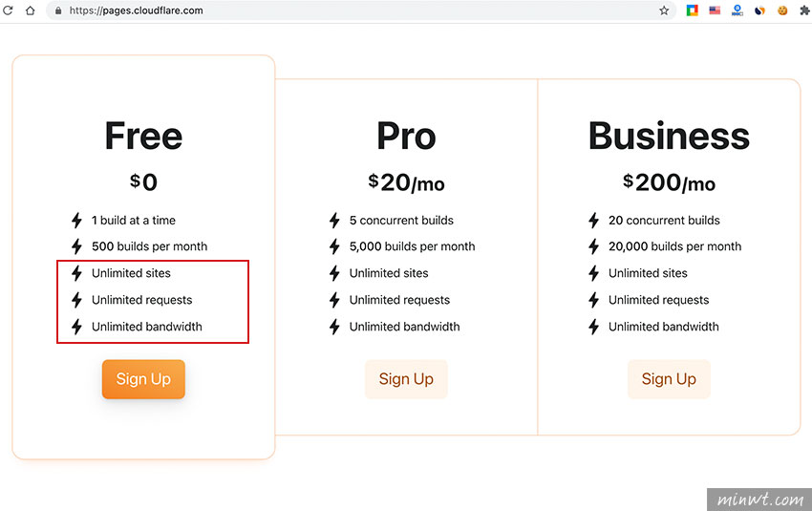Click the lock icon for site info
The image size is (812, 511).
point(58,11)
